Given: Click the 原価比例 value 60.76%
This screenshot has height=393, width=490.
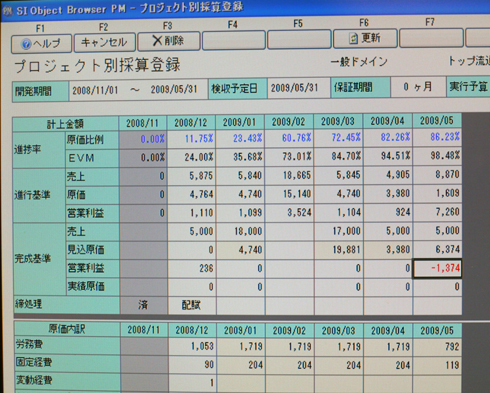Looking at the screenshot, I should coord(289,138).
